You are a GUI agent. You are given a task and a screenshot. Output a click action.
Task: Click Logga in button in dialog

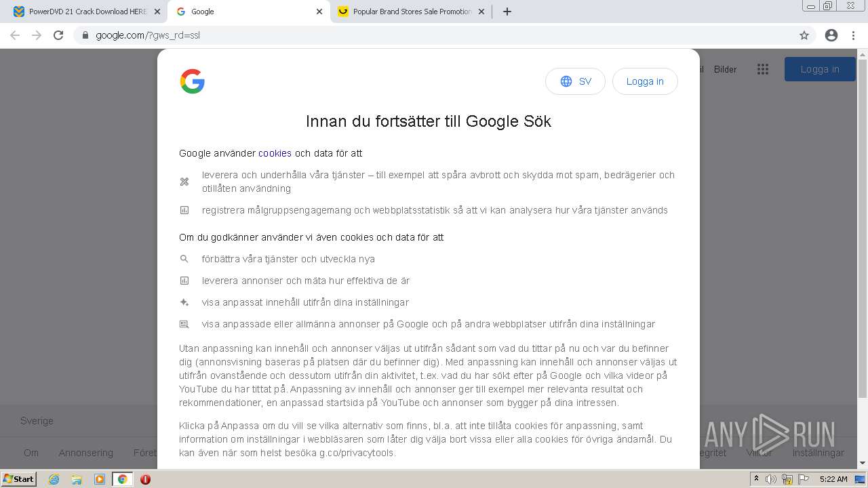(x=645, y=81)
